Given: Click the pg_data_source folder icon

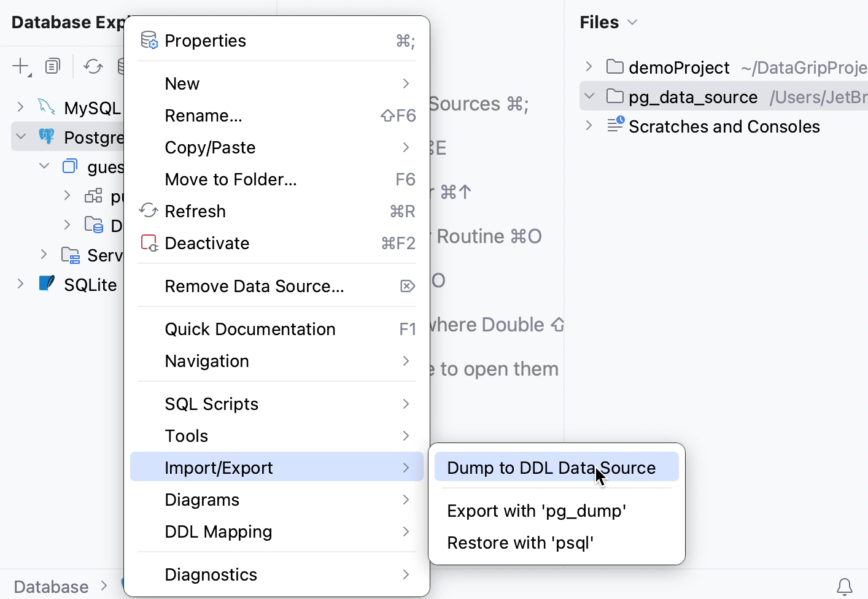Looking at the screenshot, I should tap(615, 96).
